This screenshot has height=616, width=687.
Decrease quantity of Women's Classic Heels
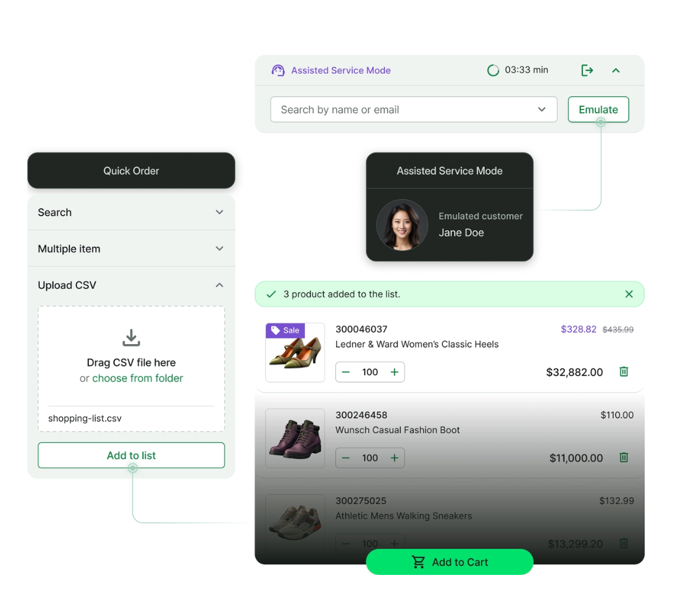pos(346,372)
